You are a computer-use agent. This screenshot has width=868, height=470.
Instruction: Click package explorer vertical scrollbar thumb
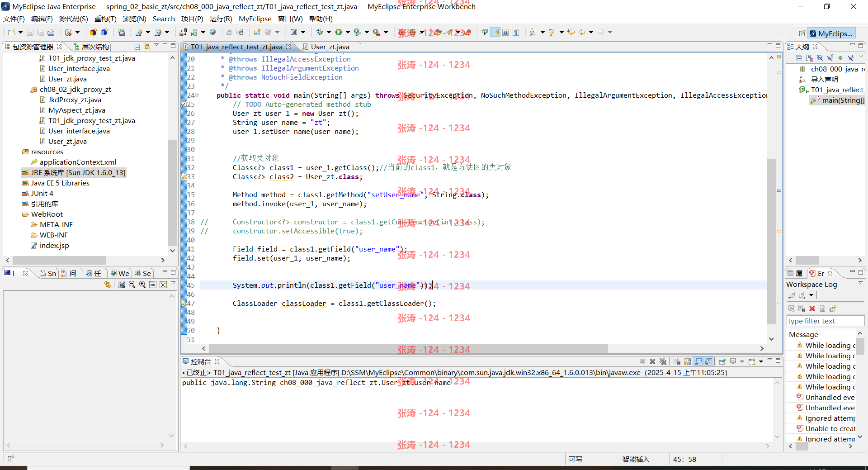coord(172,193)
